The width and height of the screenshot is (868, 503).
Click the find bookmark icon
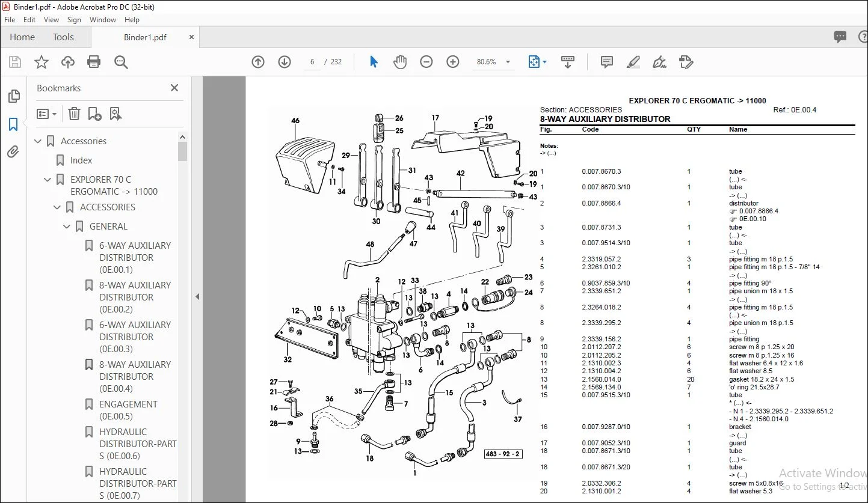coord(115,114)
